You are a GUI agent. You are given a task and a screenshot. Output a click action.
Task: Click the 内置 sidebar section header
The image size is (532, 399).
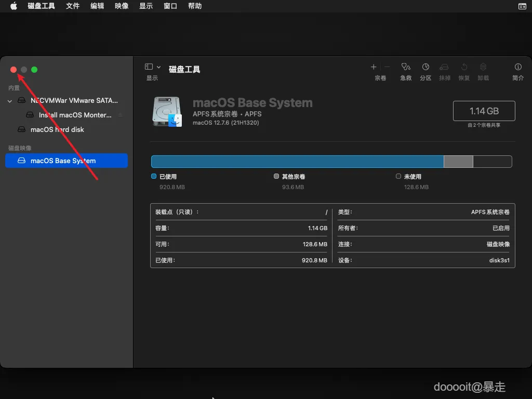coord(14,88)
